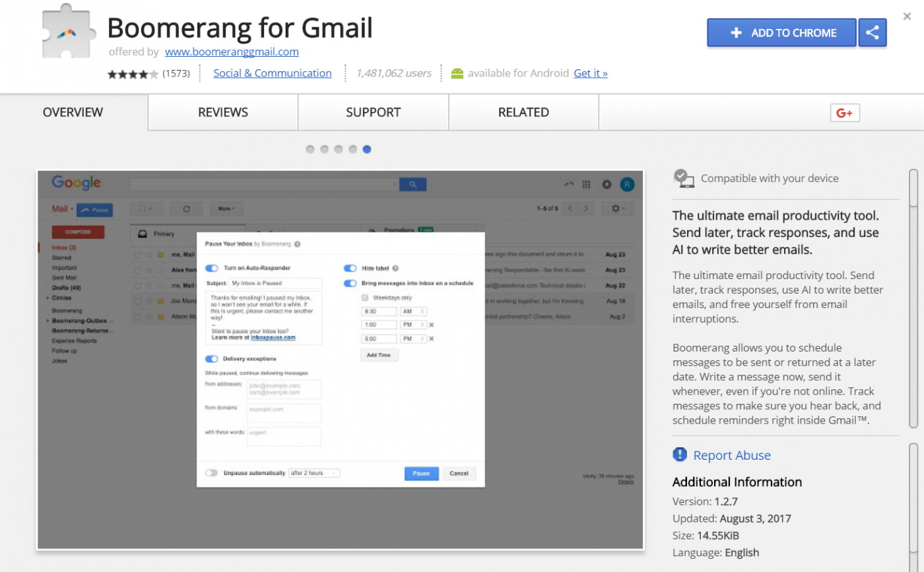Click the description panel scrollbar

[913, 298]
